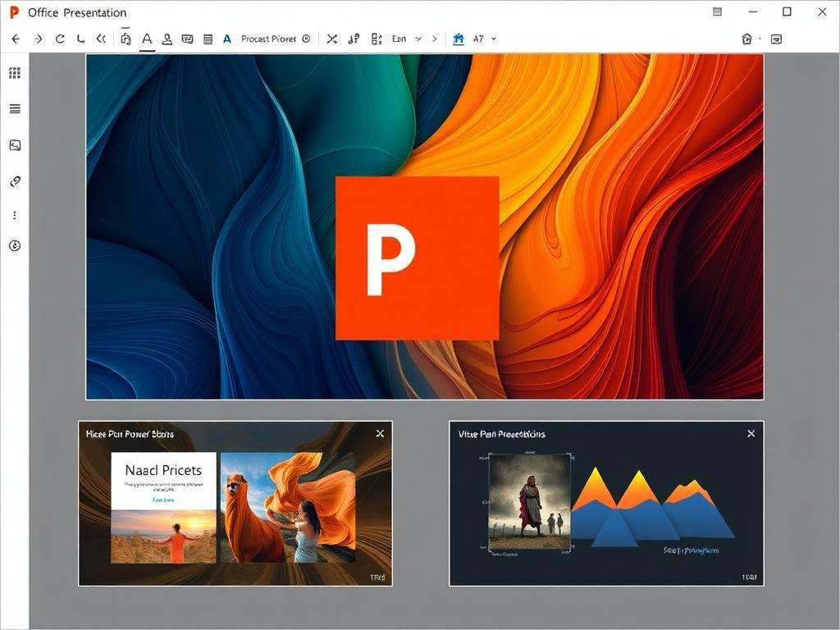Click the double left chevron icon
Viewport: 840px width, 630px height.
tap(101, 39)
